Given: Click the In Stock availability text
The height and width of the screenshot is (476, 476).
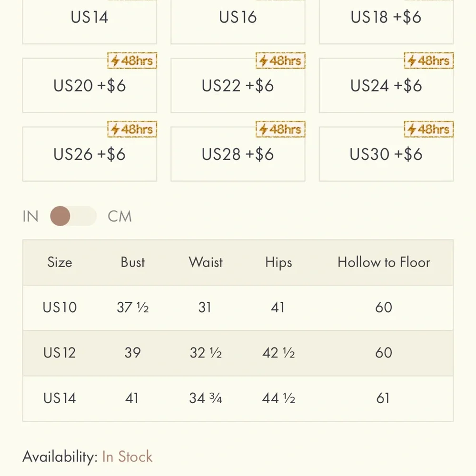Looking at the screenshot, I should 127,456.
